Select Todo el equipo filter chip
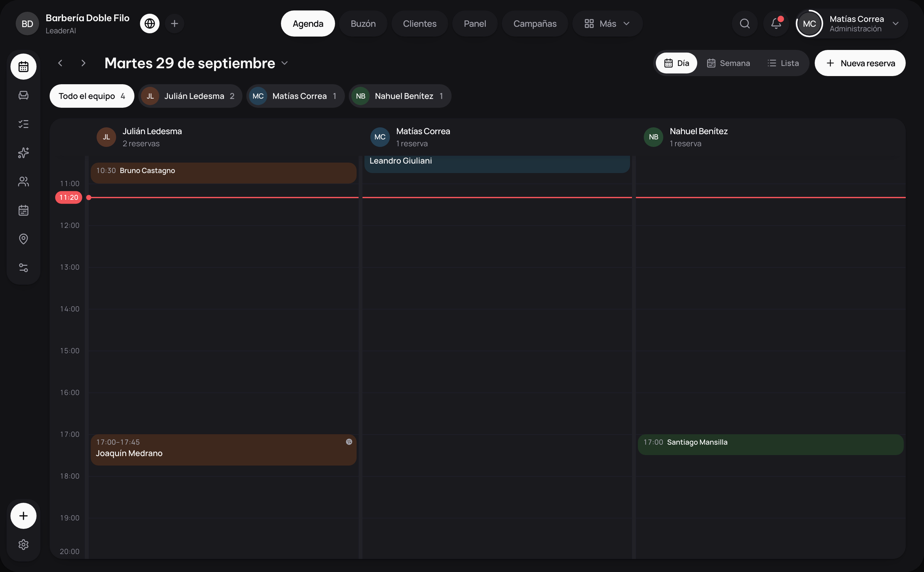Image resolution: width=924 pixels, height=572 pixels. point(92,96)
